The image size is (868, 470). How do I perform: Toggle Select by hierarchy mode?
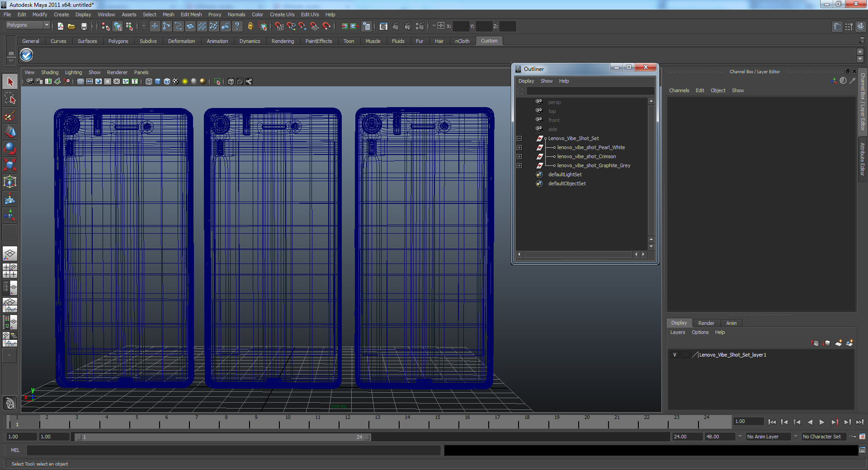pos(105,26)
